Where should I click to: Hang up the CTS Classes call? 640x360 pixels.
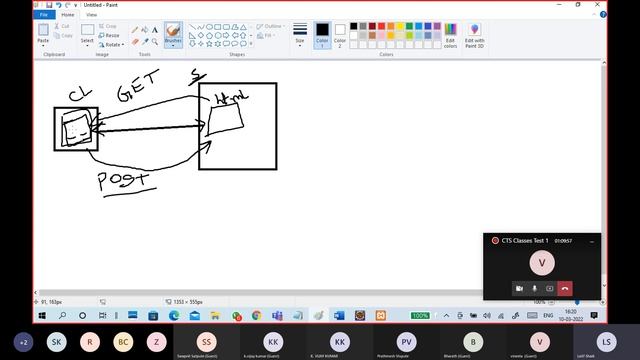(x=565, y=289)
